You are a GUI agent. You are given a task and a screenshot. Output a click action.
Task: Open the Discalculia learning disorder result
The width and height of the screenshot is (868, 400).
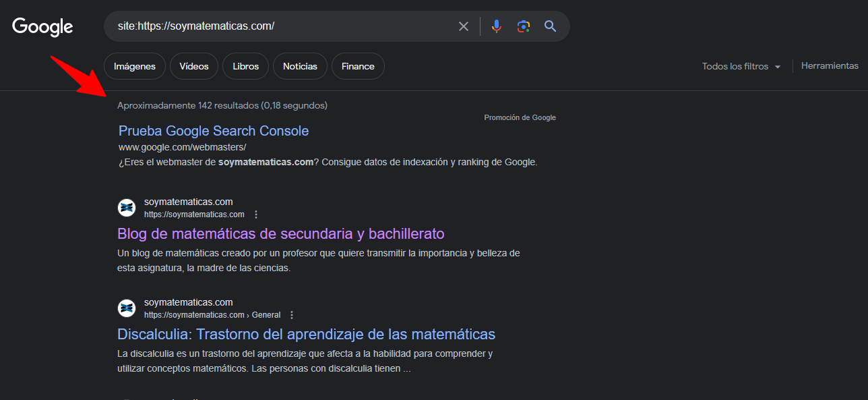tap(306, 334)
